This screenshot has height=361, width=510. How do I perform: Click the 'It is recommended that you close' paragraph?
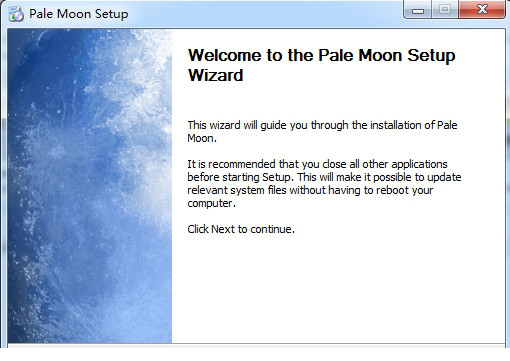coord(324,183)
